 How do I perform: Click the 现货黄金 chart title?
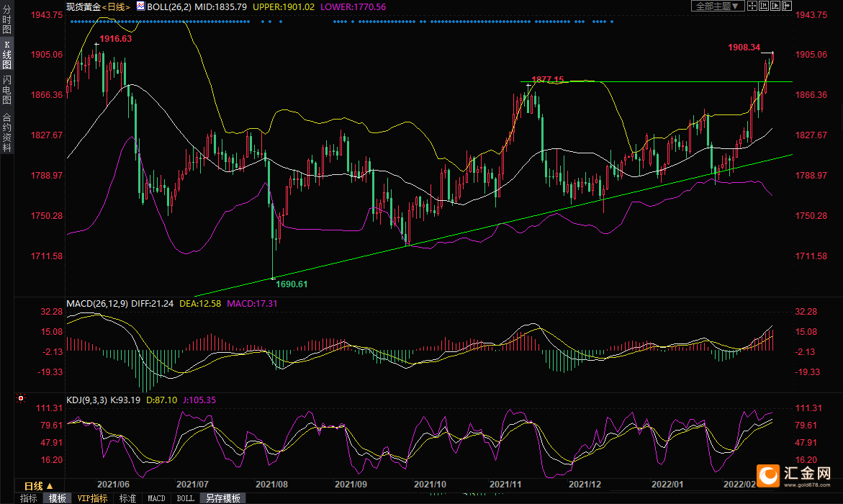pyautogui.click(x=84, y=7)
